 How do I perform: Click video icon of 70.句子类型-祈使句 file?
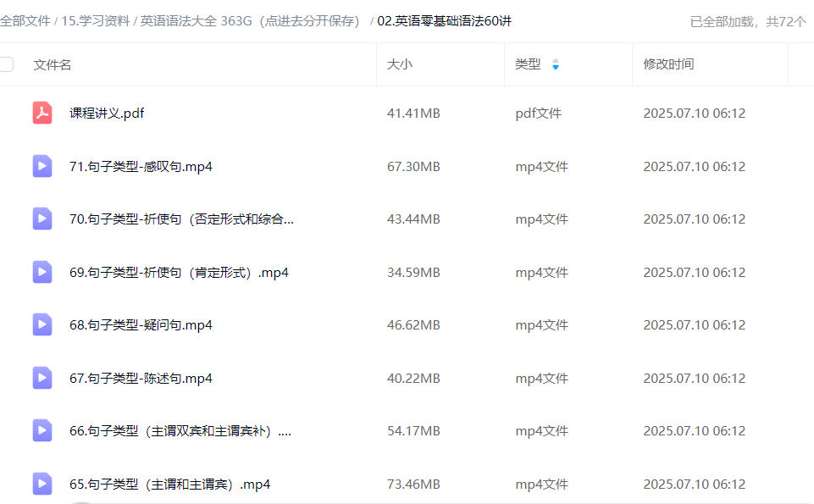tap(42, 219)
